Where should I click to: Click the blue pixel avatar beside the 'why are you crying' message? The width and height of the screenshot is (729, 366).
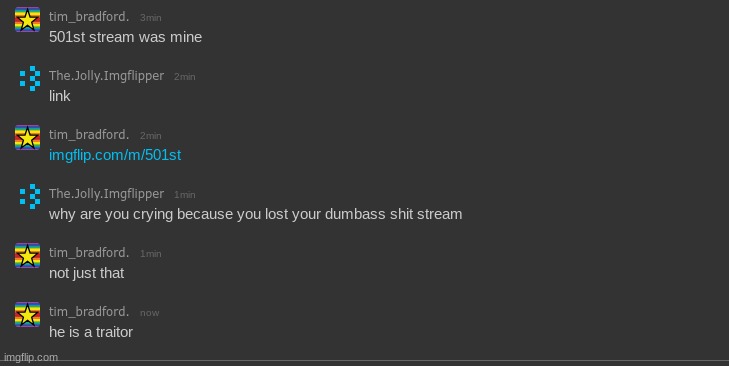[27, 197]
